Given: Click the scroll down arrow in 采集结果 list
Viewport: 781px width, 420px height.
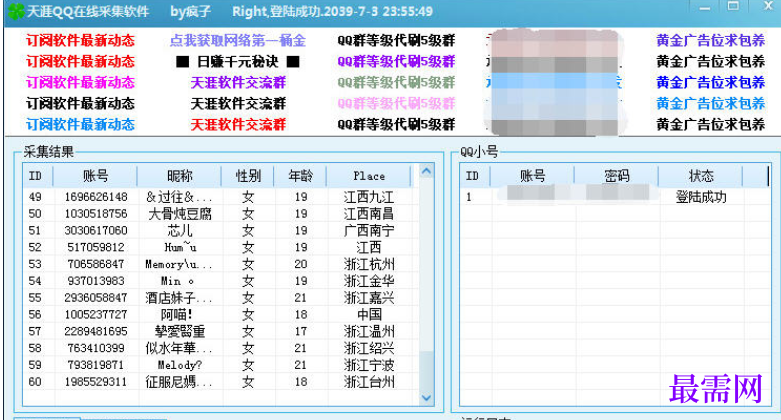Looking at the screenshot, I should click(x=426, y=398).
